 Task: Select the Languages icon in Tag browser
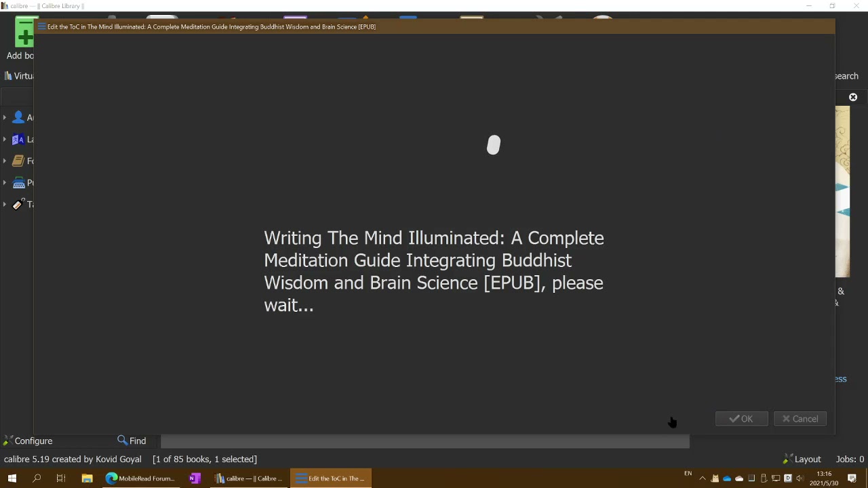coord(18,139)
